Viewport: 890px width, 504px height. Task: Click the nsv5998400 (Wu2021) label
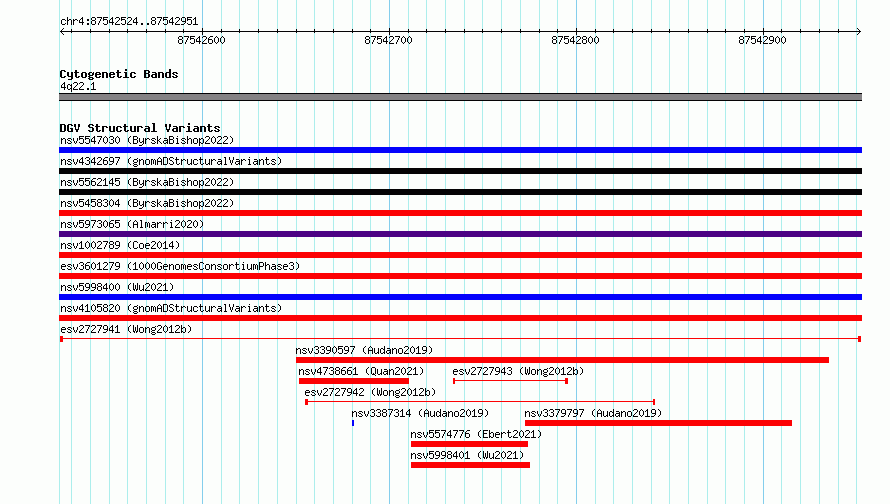coord(117,287)
